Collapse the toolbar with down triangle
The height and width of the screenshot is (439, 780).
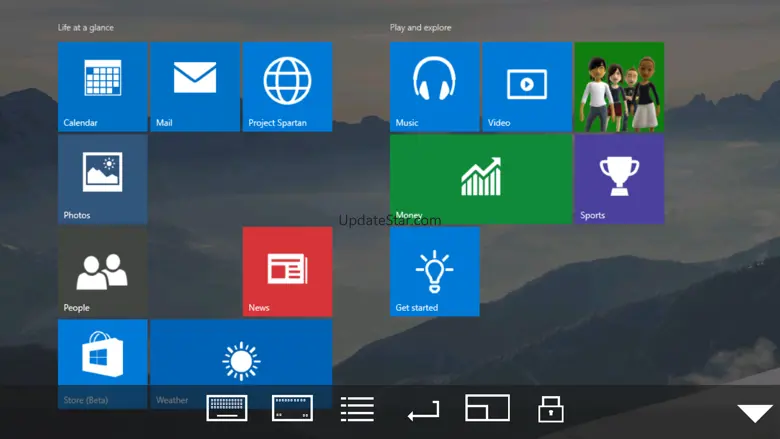coord(755,413)
